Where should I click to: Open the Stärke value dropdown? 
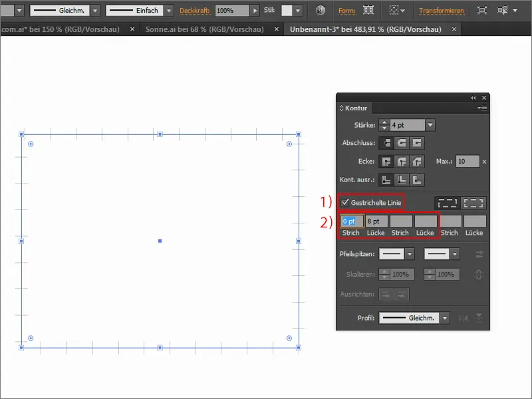click(430, 125)
